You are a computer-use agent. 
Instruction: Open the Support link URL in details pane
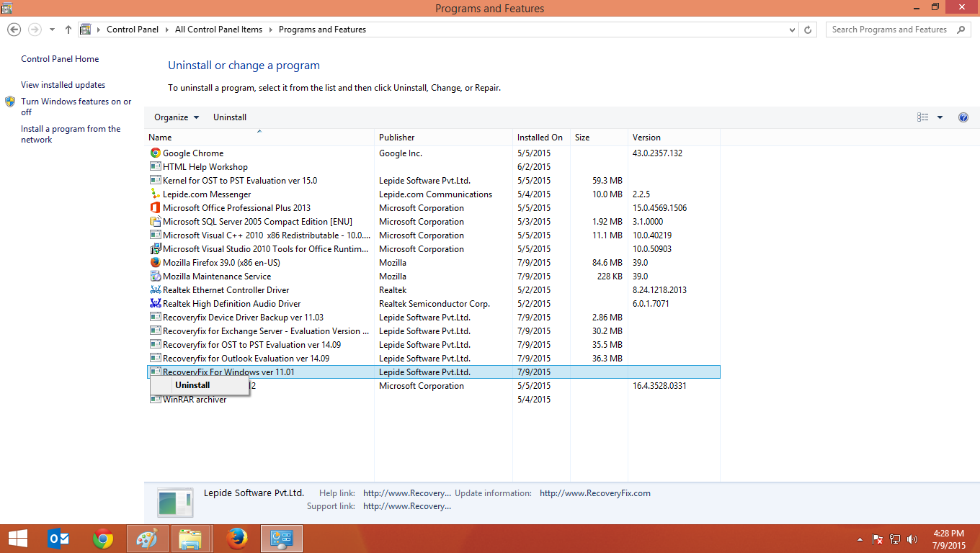pos(407,506)
